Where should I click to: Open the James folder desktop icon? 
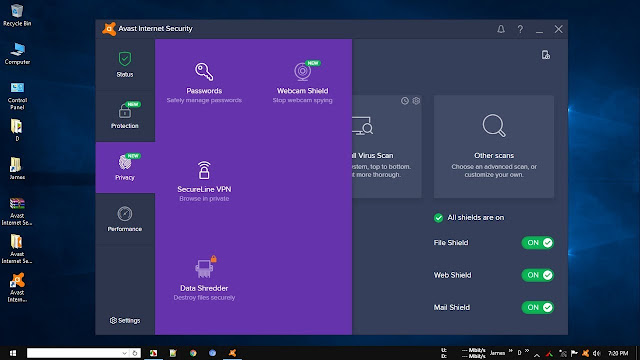(17, 169)
